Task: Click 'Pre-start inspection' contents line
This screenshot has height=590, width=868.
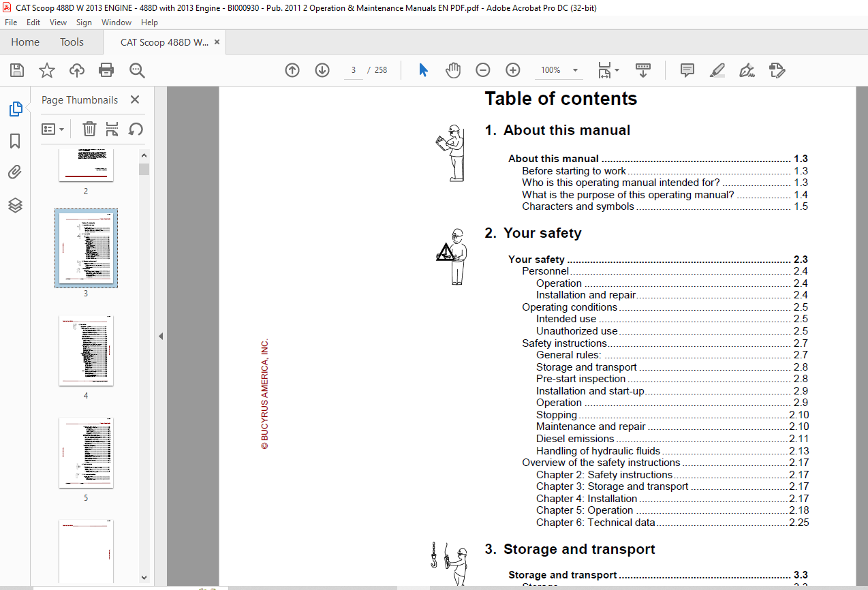Action: (672, 379)
